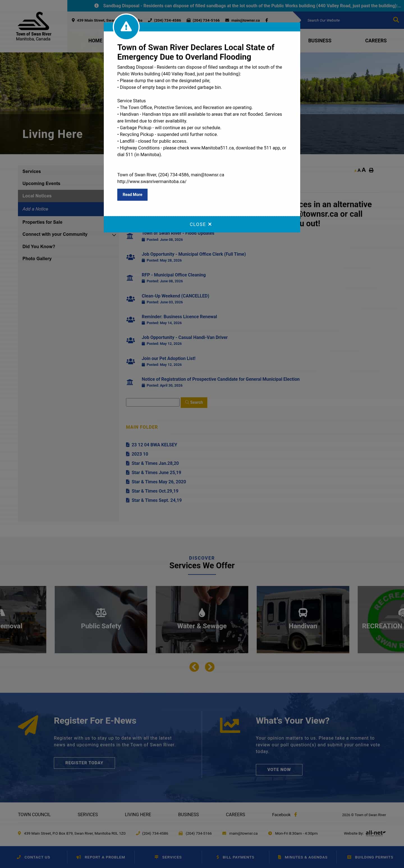Image resolution: width=404 pixels, height=868 pixels.
Task: Open Job Opportunity Casual Handi-Van Driver notice
Action: [x=184, y=337]
